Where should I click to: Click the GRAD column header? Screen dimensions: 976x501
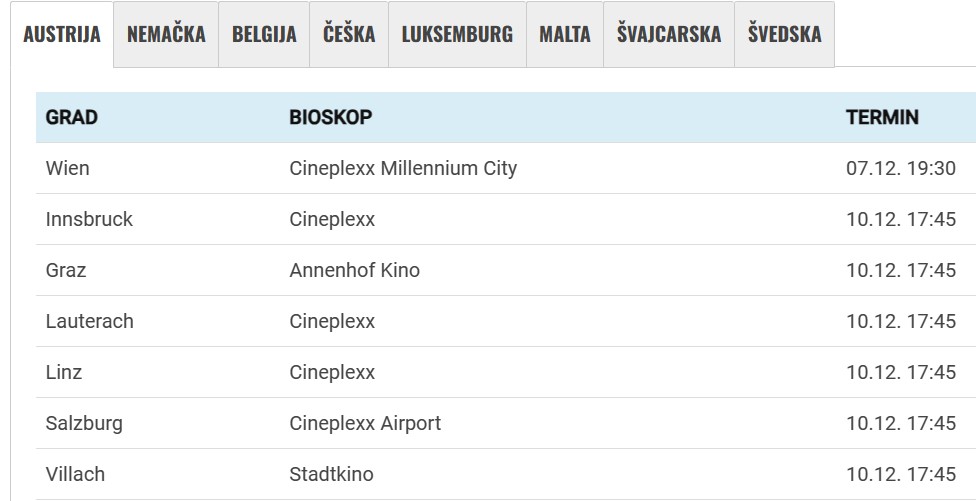coord(72,117)
